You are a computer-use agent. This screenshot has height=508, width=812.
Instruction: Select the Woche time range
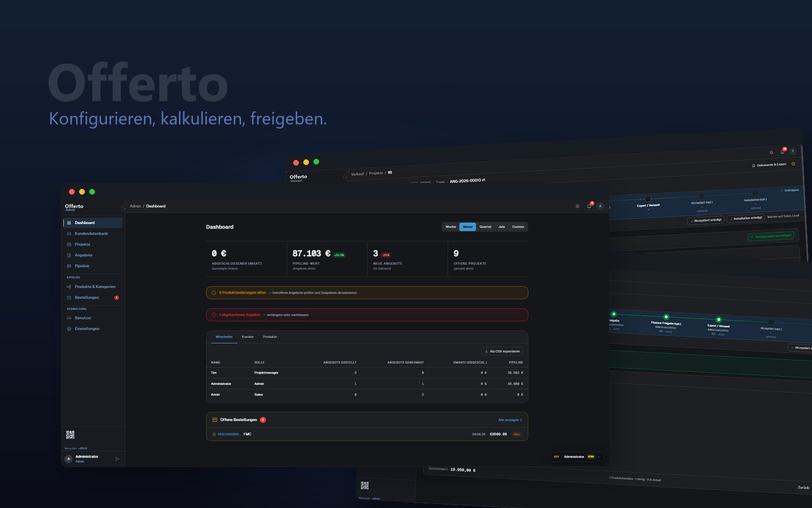[451, 227]
